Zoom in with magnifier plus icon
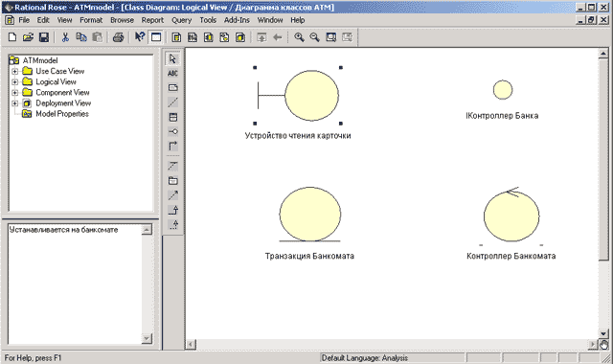 click(x=299, y=37)
